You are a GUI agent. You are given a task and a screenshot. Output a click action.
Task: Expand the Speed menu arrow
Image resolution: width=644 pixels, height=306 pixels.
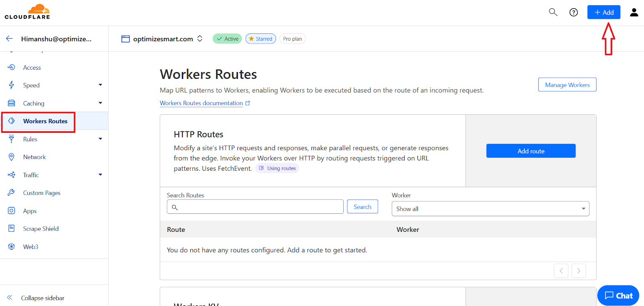pos(100,85)
